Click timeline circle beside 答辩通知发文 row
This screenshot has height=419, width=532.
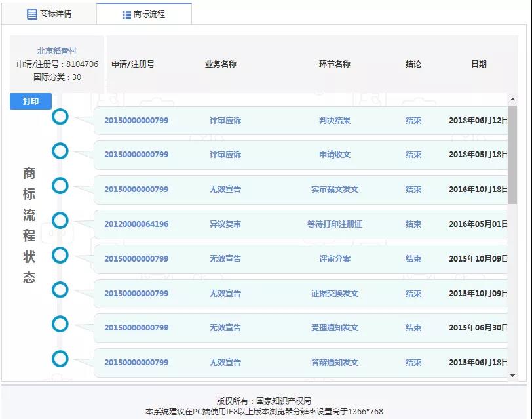[x=60, y=359]
